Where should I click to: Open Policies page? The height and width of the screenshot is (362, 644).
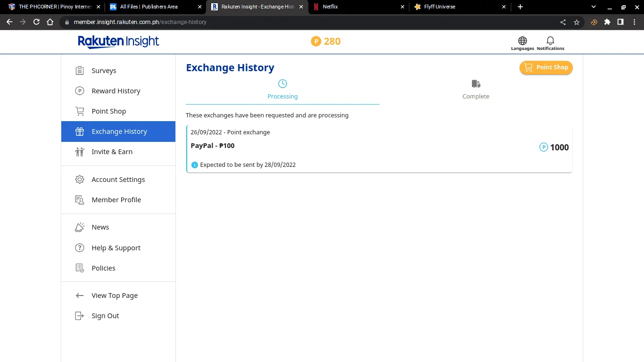118,268
